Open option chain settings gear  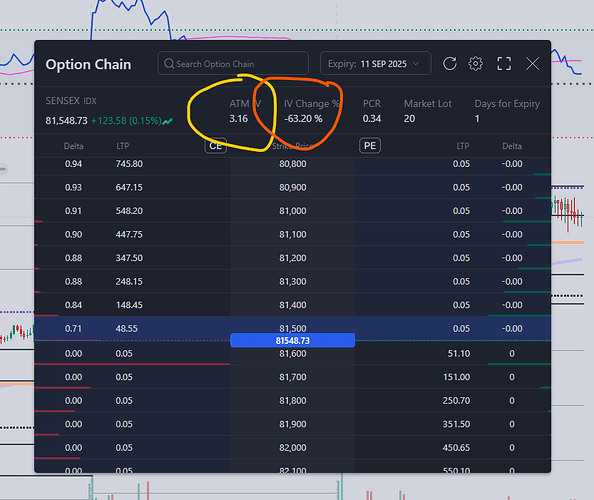[x=475, y=64]
